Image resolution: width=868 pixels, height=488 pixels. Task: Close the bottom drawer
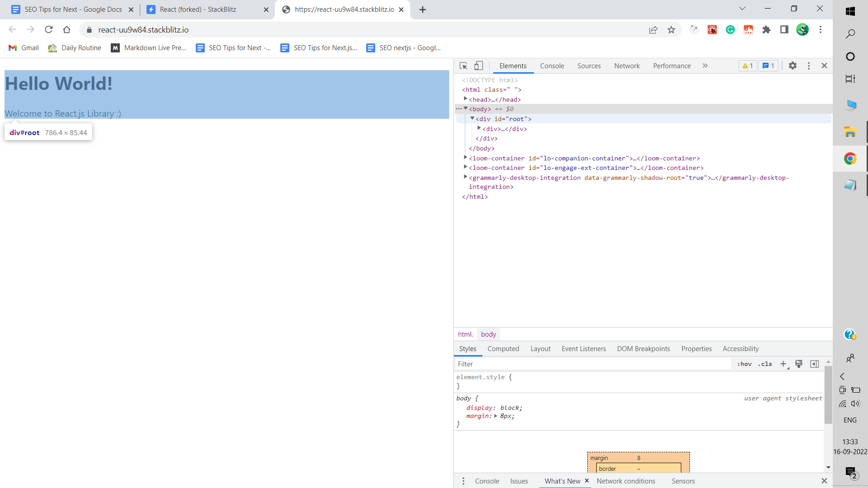click(824, 481)
